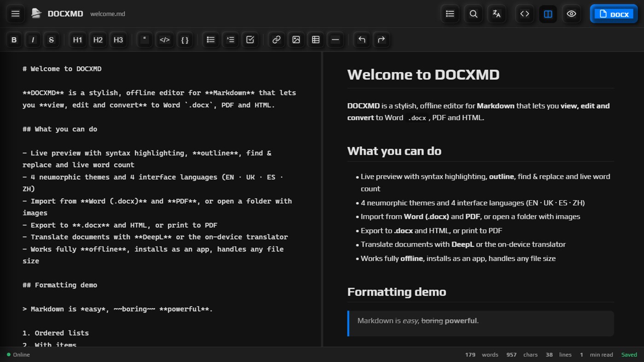Insert inline code
The width and height of the screenshot is (644, 362).
pyautogui.click(x=164, y=40)
